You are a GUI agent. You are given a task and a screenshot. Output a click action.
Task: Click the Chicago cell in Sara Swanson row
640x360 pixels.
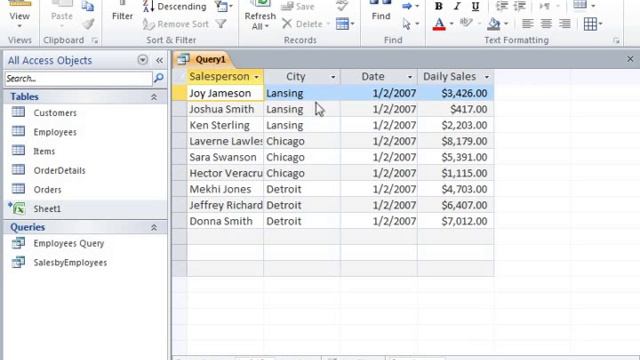302,157
